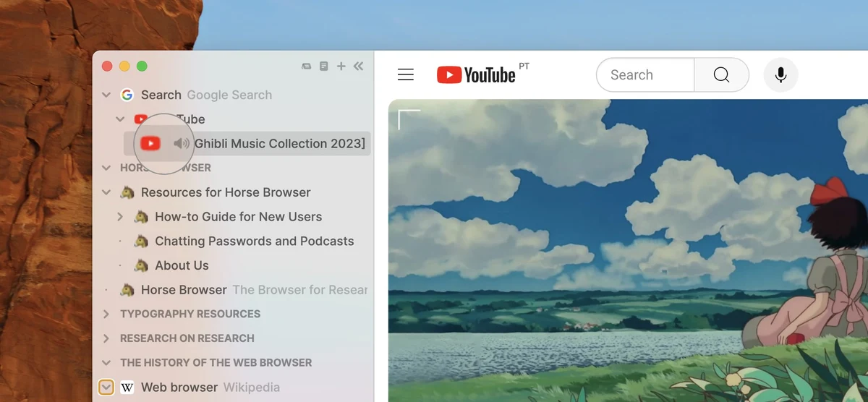Image resolution: width=868 pixels, height=402 pixels.
Task: Click the drive-shaped icon in sidebar header
Action: coord(307,67)
